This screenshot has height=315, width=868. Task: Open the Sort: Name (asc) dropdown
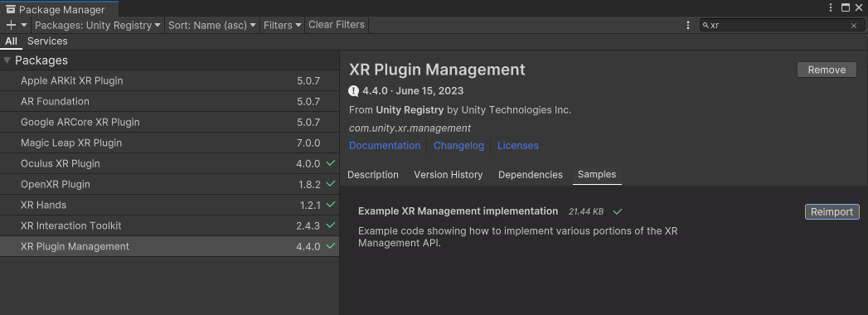pos(212,25)
